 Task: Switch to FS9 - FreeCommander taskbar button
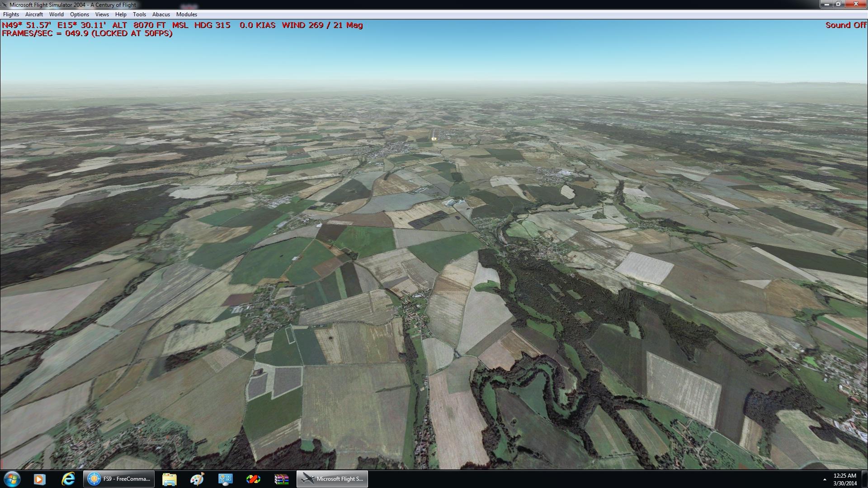(x=119, y=479)
